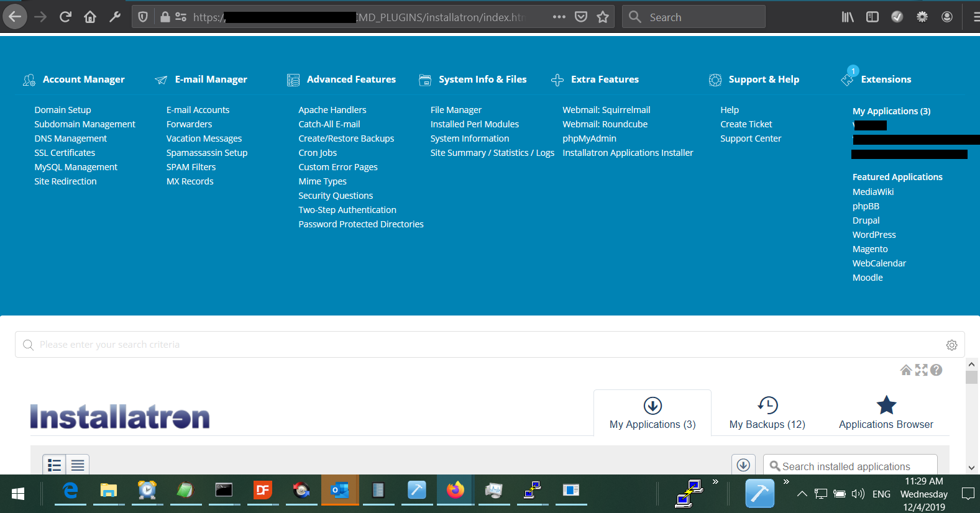
Task: Switch to compact list view icon
Action: coord(78,465)
